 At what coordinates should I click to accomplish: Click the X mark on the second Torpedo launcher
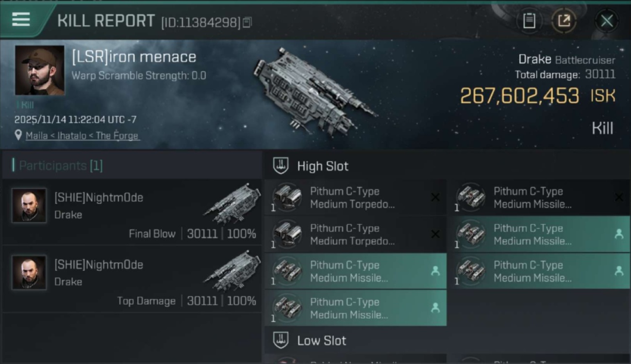click(x=435, y=234)
